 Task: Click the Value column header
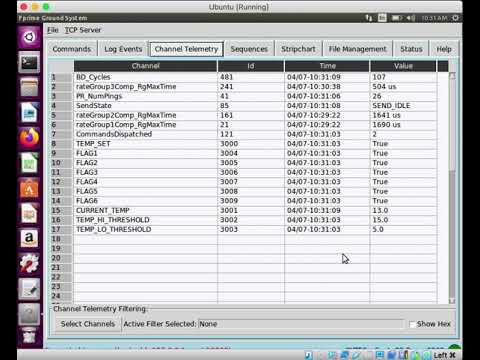pyautogui.click(x=403, y=66)
